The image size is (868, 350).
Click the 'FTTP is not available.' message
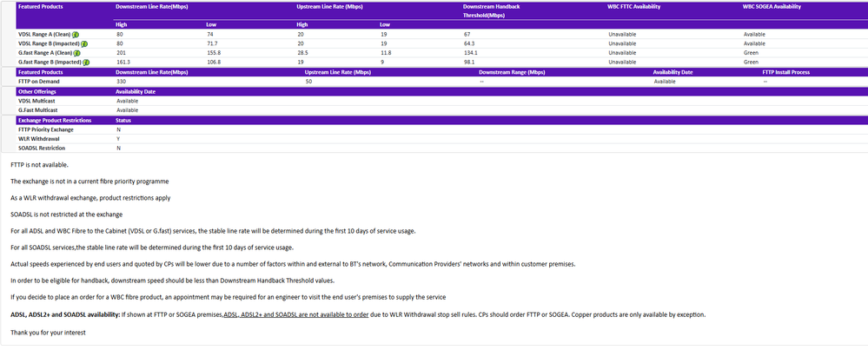click(x=39, y=164)
